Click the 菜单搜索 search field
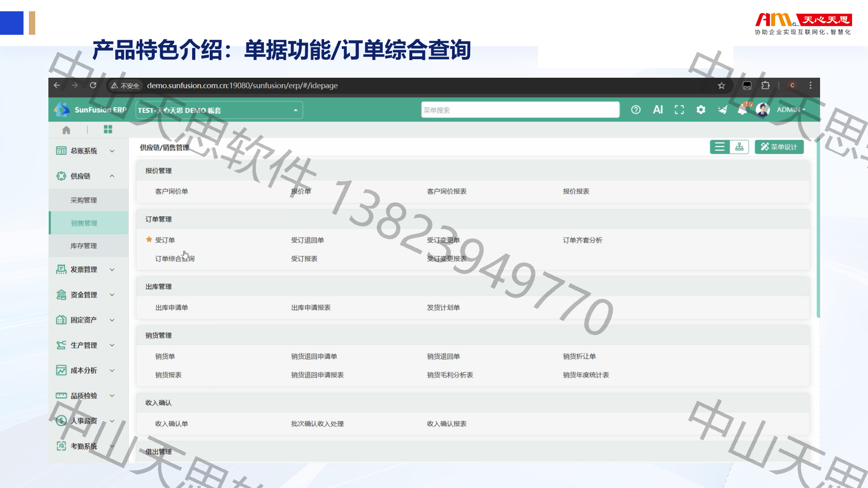 [520, 110]
